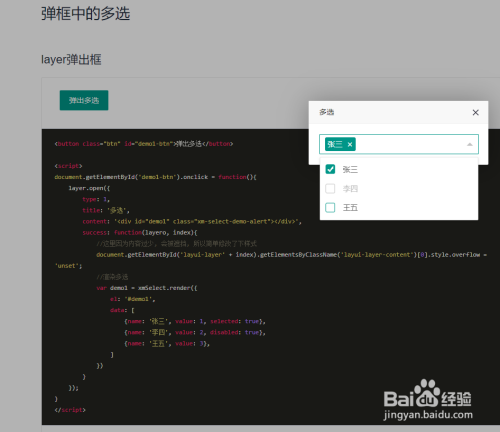500x432 pixels.
Task: Click the 多选 dialog title text
Action: point(326,112)
